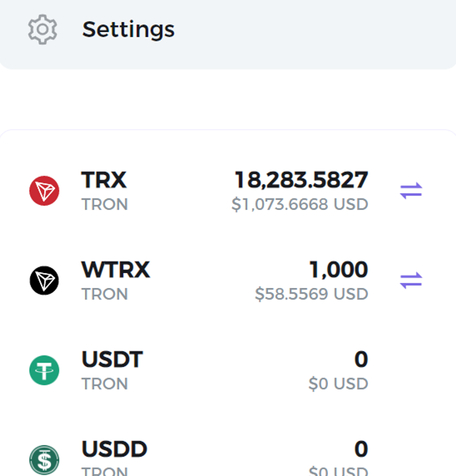Click the $1,073.6668 USD value
Image resolution: width=456 pixels, height=476 pixels.
click(299, 204)
